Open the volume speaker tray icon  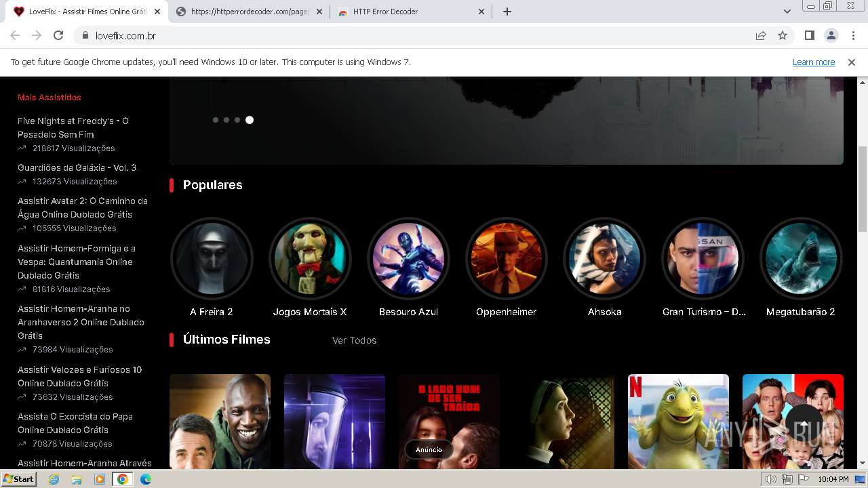770,479
